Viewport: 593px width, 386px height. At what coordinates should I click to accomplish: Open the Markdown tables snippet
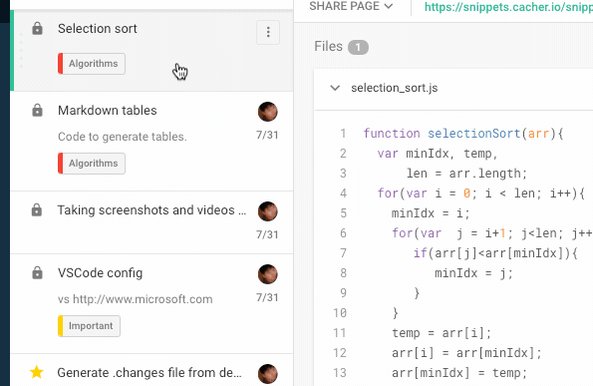click(x=107, y=110)
